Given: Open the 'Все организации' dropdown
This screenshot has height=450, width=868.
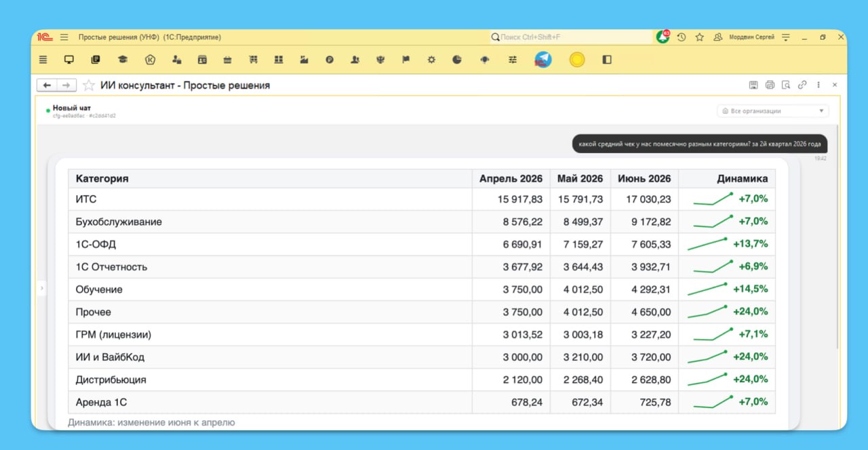Looking at the screenshot, I should click(773, 110).
